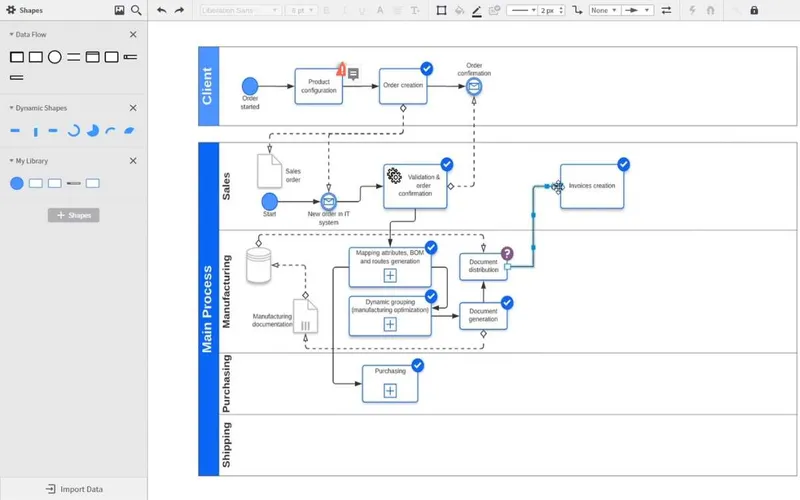Select the Manufacturing documentation document shape
The width and height of the screenshot is (800, 500).
[x=305, y=316]
